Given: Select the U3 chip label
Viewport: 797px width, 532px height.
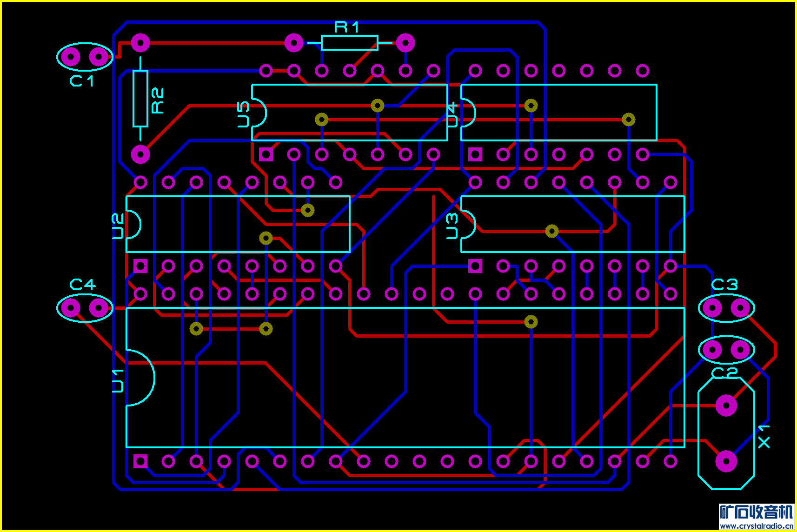Looking at the screenshot, I should click(452, 226).
